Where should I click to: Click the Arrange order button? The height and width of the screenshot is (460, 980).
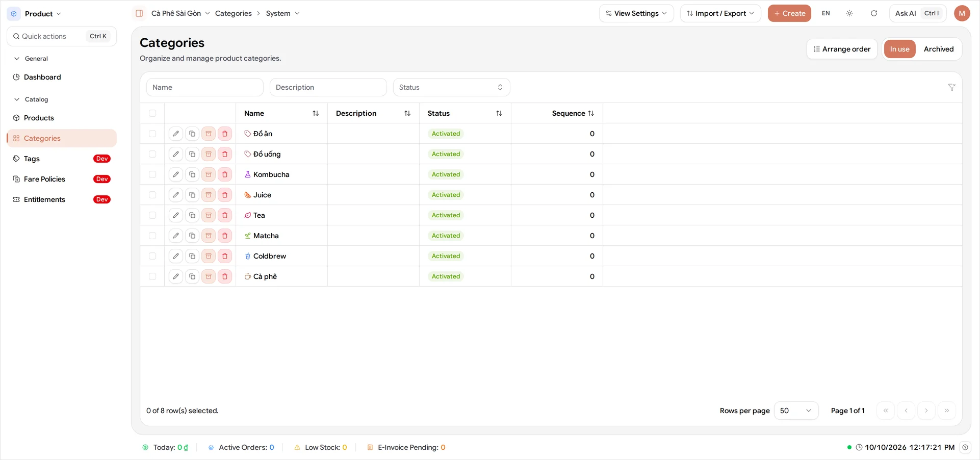[x=842, y=49]
